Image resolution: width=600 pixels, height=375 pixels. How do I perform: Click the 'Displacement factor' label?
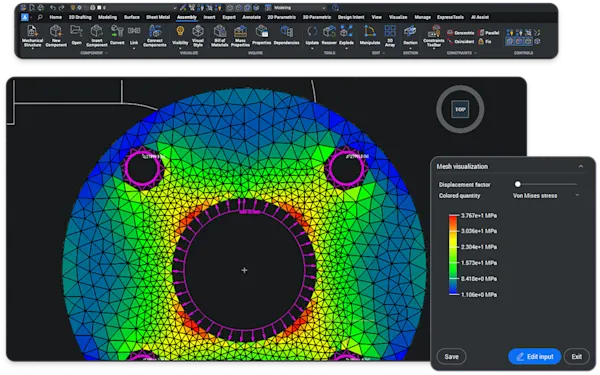pos(465,184)
